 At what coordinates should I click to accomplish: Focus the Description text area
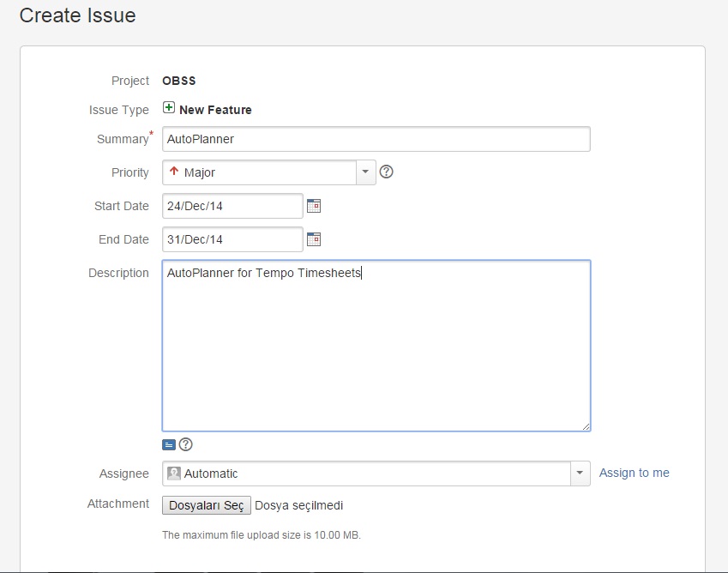(376, 352)
